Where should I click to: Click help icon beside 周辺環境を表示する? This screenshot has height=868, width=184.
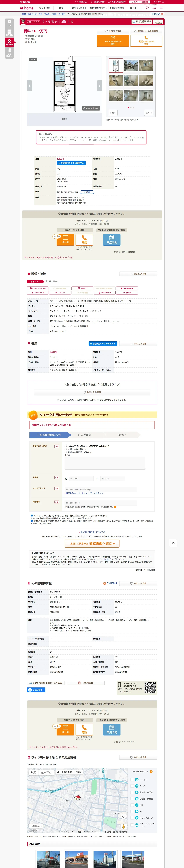(x=151, y=772)
